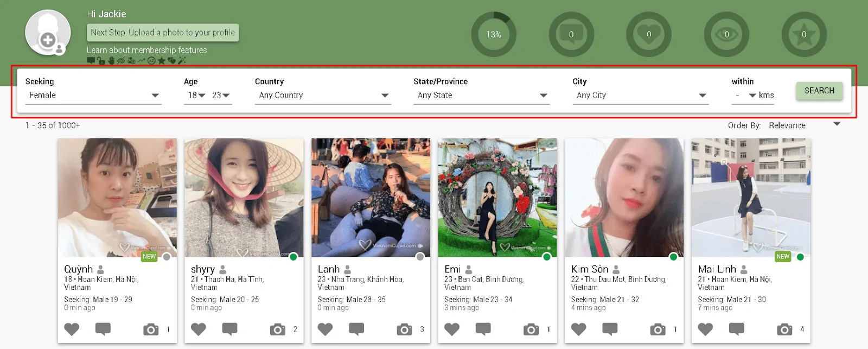View Mai Linh's photos via camera icon
Image resolution: width=868 pixels, height=349 pixels.
click(784, 329)
